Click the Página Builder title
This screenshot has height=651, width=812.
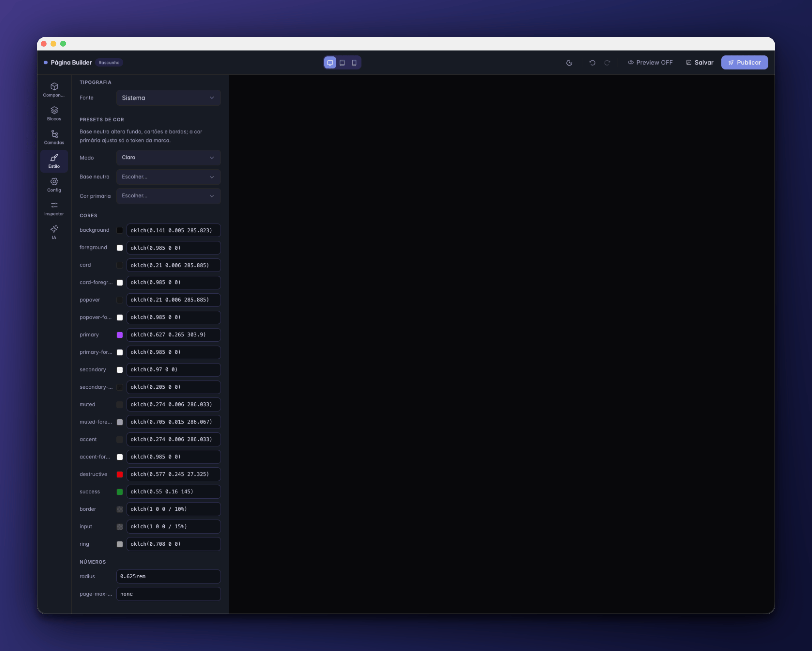pyautogui.click(x=71, y=63)
